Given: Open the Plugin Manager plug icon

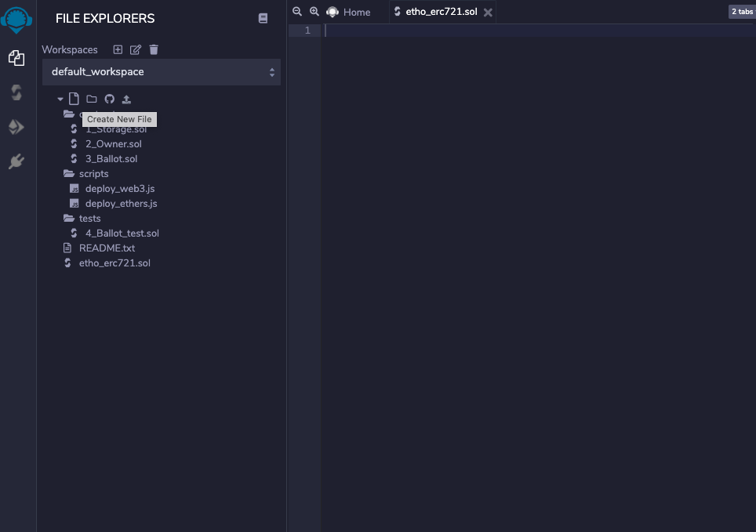Looking at the screenshot, I should (16, 161).
